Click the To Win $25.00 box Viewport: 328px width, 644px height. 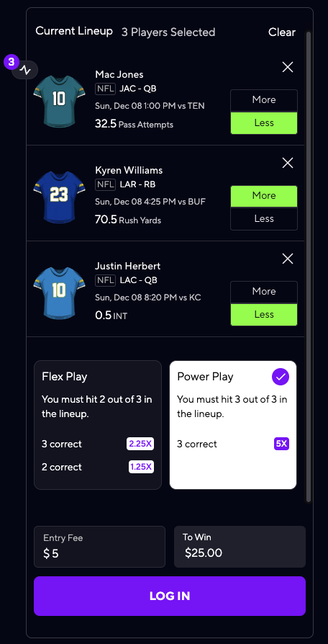(x=240, y=547)
